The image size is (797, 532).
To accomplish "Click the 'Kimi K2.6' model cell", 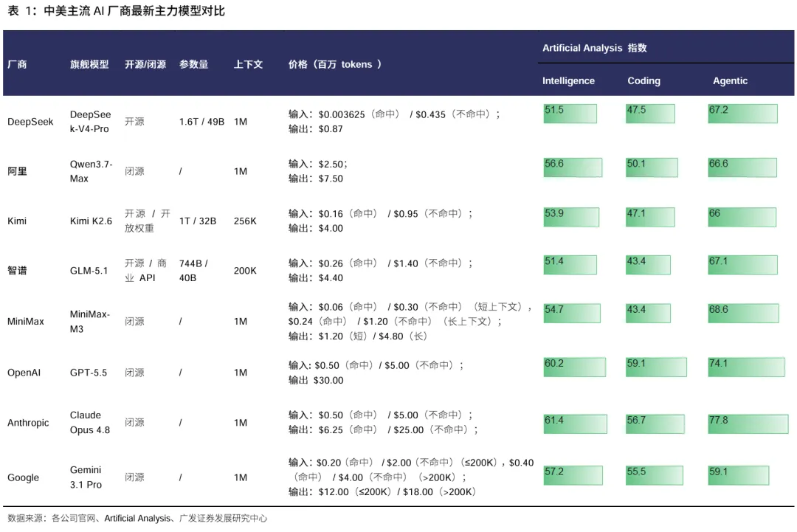I will tap(91, 221).
